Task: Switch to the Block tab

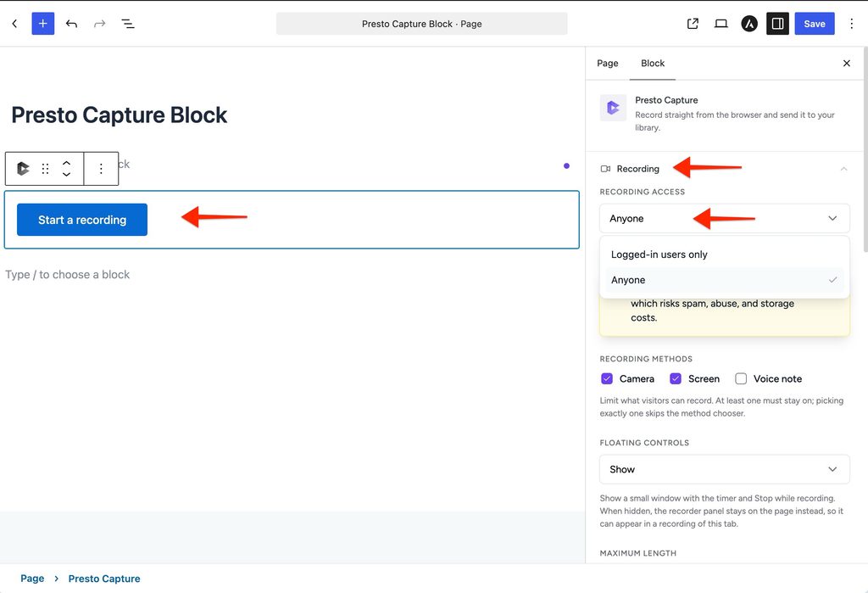Action: pos(653,63)
